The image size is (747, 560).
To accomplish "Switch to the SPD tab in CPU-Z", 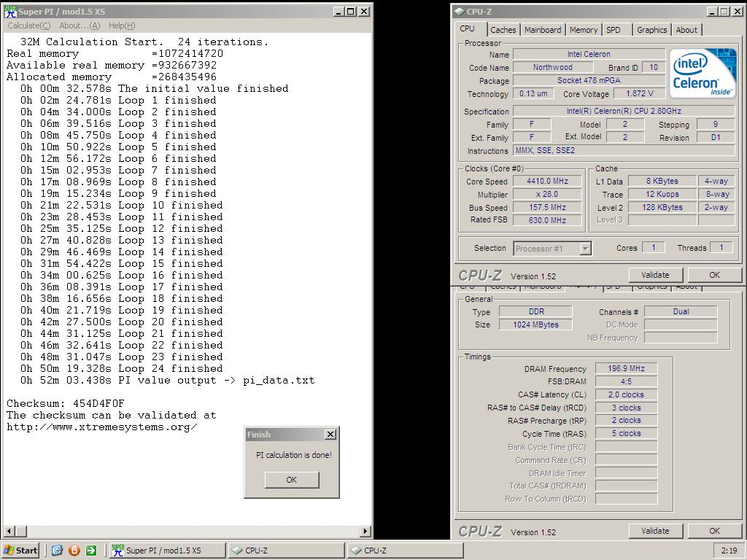I will (x=614, y=30).
